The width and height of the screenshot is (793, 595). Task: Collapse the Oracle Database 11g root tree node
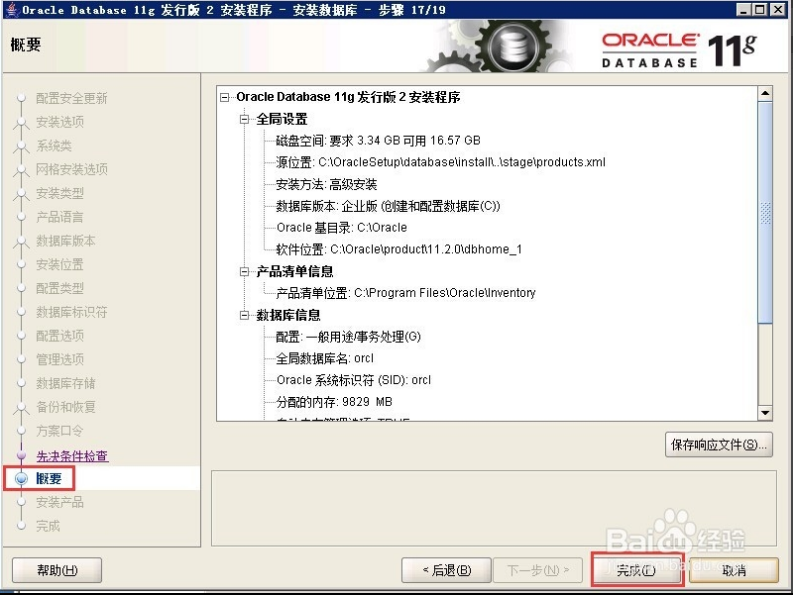(225, 97)
